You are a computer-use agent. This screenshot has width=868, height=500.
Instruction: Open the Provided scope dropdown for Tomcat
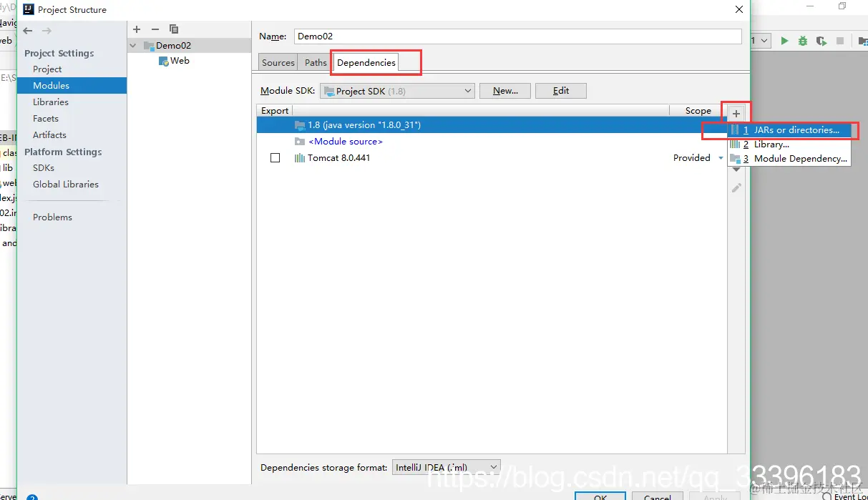pyautogui.click(x=721, y=158)
